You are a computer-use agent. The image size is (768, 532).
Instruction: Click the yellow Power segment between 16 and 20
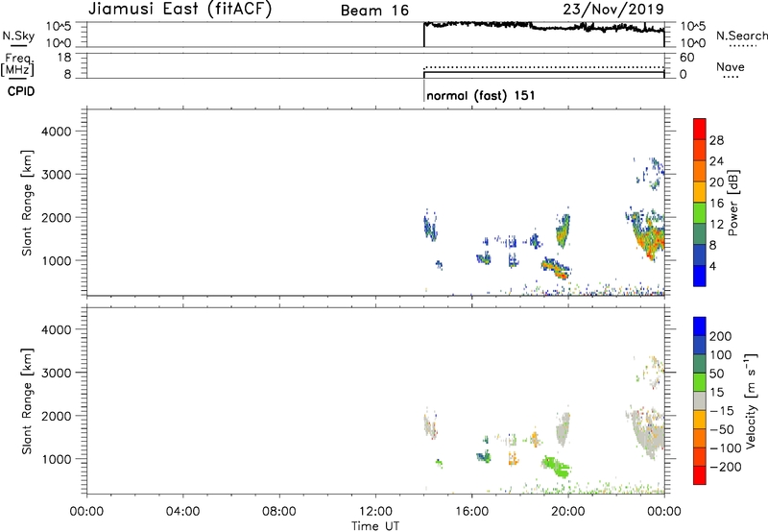[x=700, y=192]
